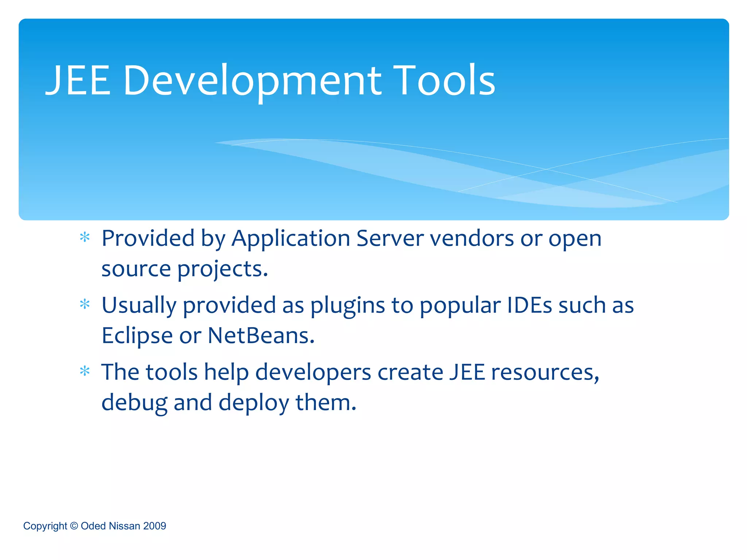Click the word 'Tools' in the title
This screenshot has width=747, height=560.
pos(444,80)
